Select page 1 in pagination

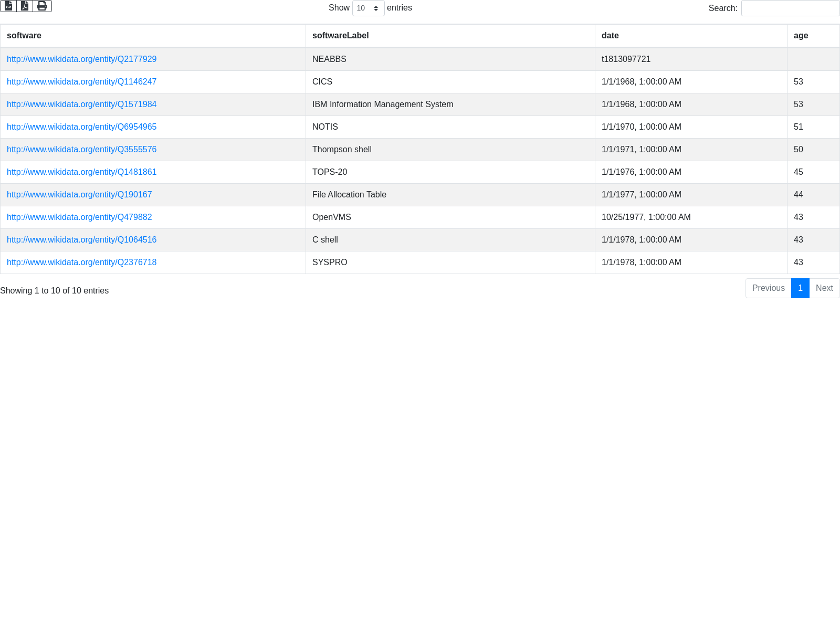point(800,288)
